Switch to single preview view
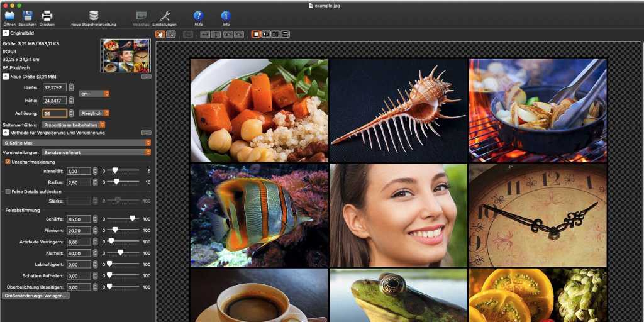This screenshot has height=322, width=644. (x=256, y=35)
